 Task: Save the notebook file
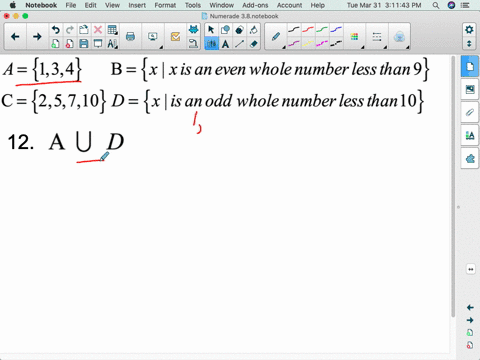pyautogui.click(x=84, y=43)
